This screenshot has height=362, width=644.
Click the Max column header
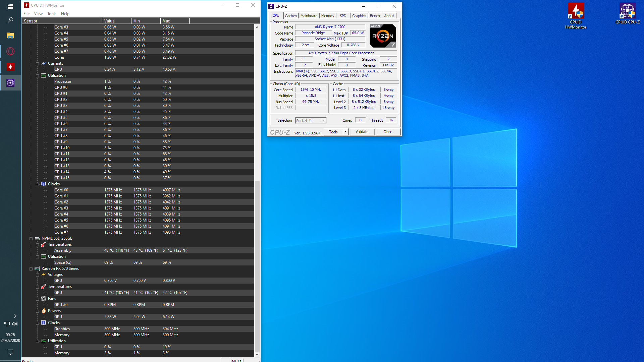click(175, 21)
